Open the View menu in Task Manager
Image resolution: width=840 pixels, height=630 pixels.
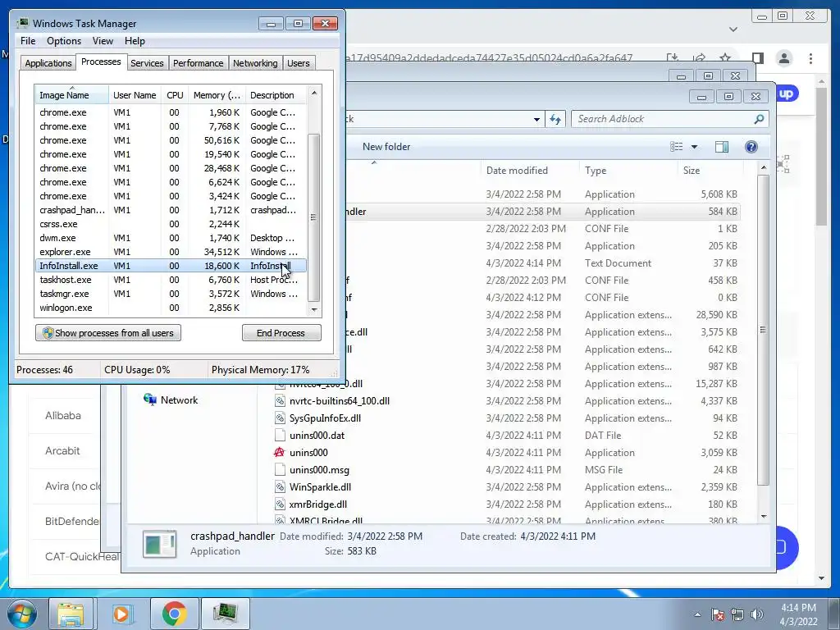pyautogui.click(x=103, y=41)
